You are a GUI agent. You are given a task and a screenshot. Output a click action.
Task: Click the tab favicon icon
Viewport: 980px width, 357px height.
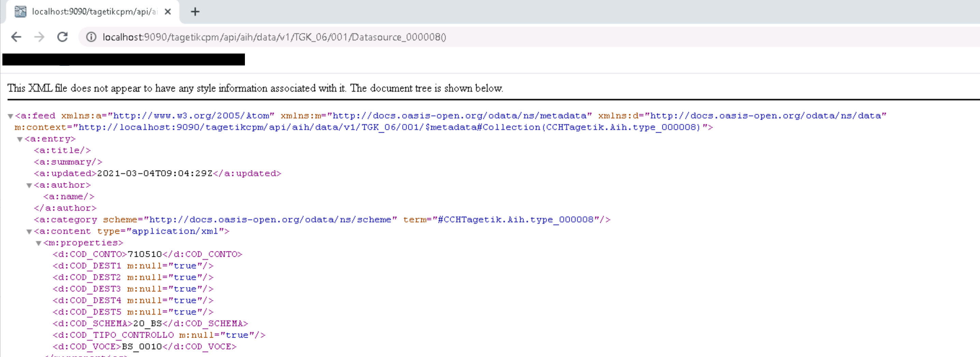pos(20,12)
